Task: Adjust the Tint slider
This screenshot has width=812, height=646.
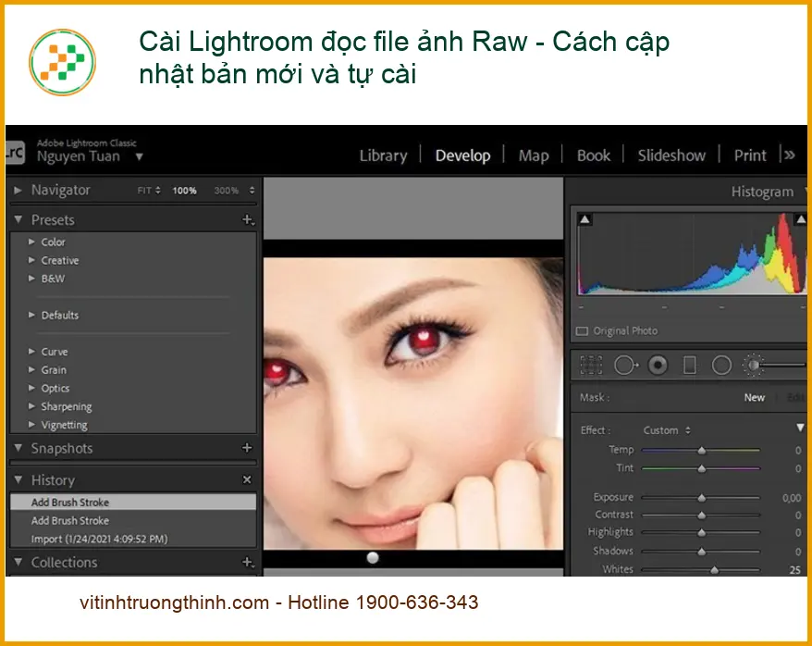Action: 701,468
